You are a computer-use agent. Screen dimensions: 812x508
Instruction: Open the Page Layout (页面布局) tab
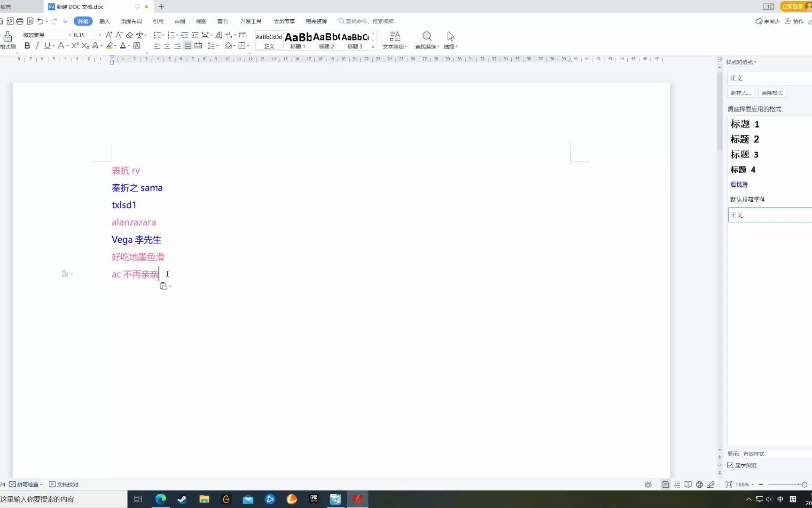click(131, 21)
